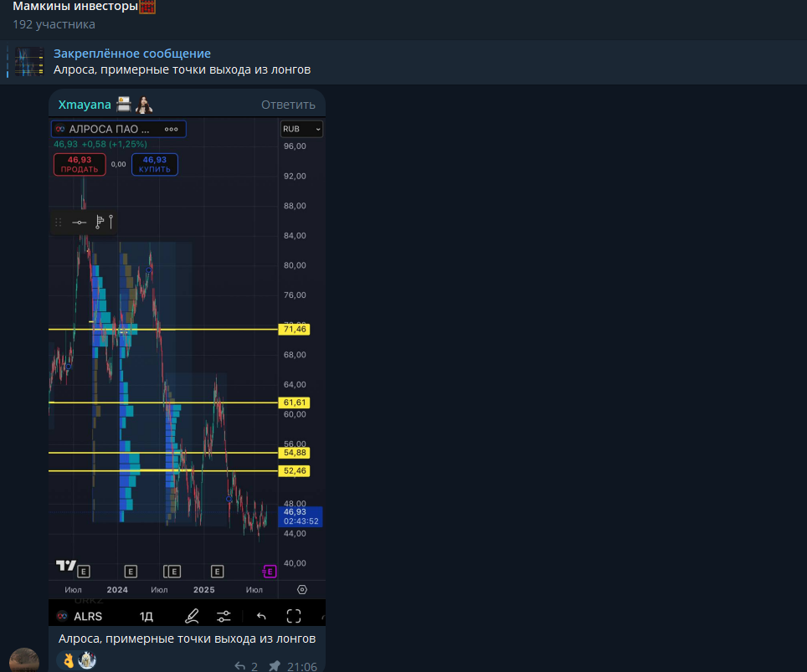Screen dimensions: 807x672
Task: Click the 2024 label on time axis
Action: pos(117,590)
